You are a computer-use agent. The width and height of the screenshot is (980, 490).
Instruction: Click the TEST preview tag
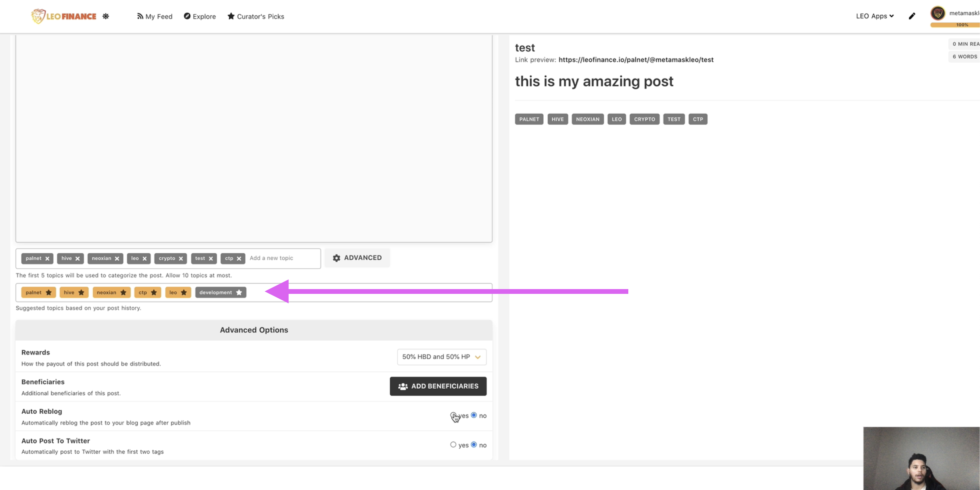point(674,119)
